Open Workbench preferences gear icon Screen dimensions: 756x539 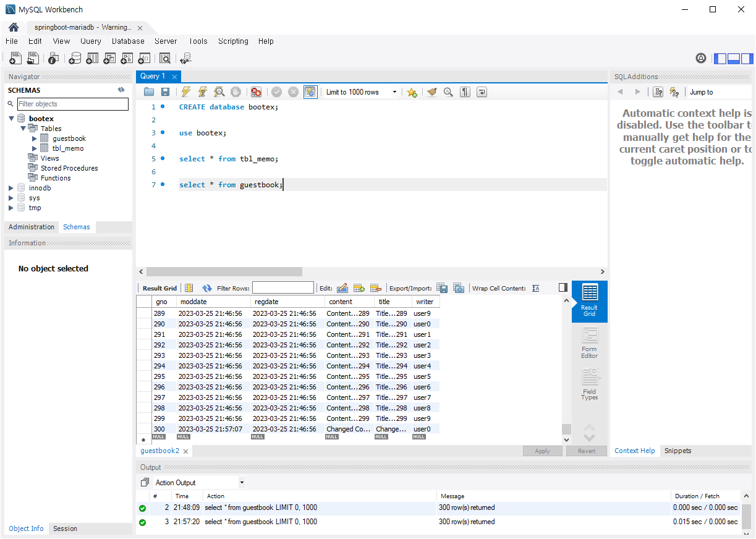(701, 58)
